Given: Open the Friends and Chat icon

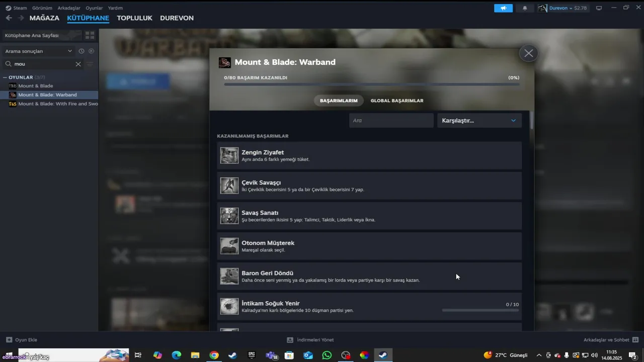Looking at the screenshot, I should [635, 340].
